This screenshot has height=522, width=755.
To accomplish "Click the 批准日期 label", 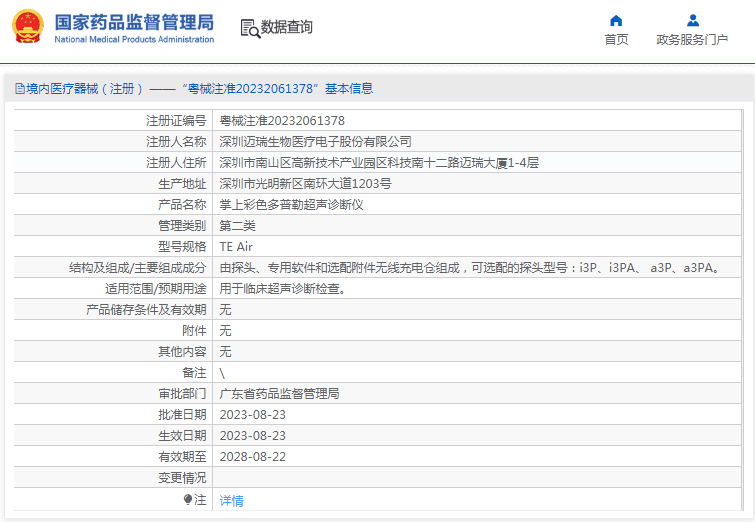I will pos(182,415).
